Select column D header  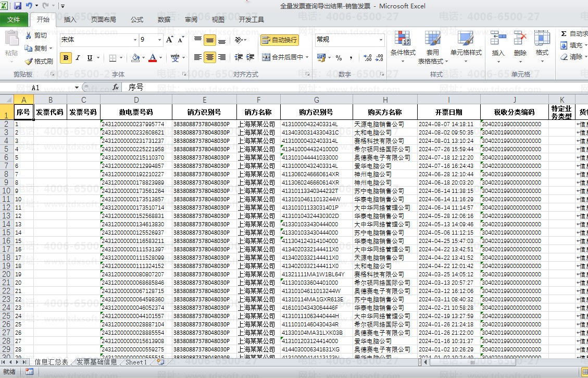(x=136, y=100)
